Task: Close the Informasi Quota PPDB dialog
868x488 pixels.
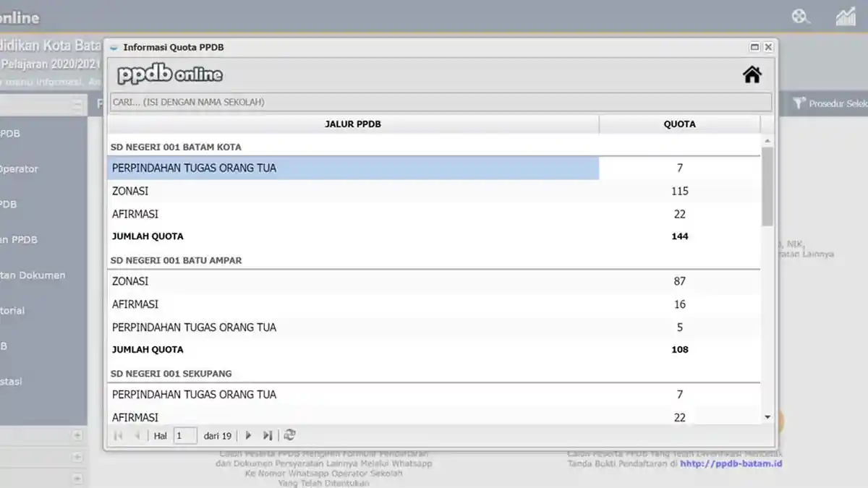Action: click(768, 47)
